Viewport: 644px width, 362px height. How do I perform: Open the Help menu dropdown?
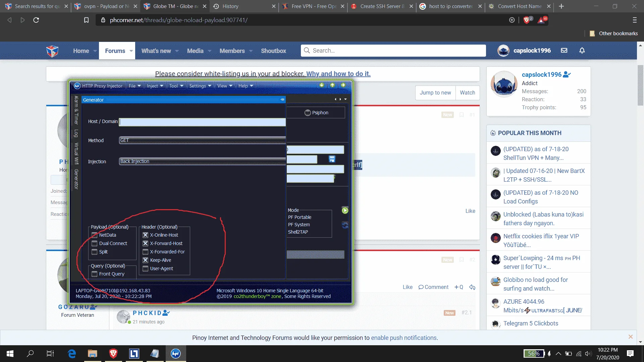[x=246, y=86]
